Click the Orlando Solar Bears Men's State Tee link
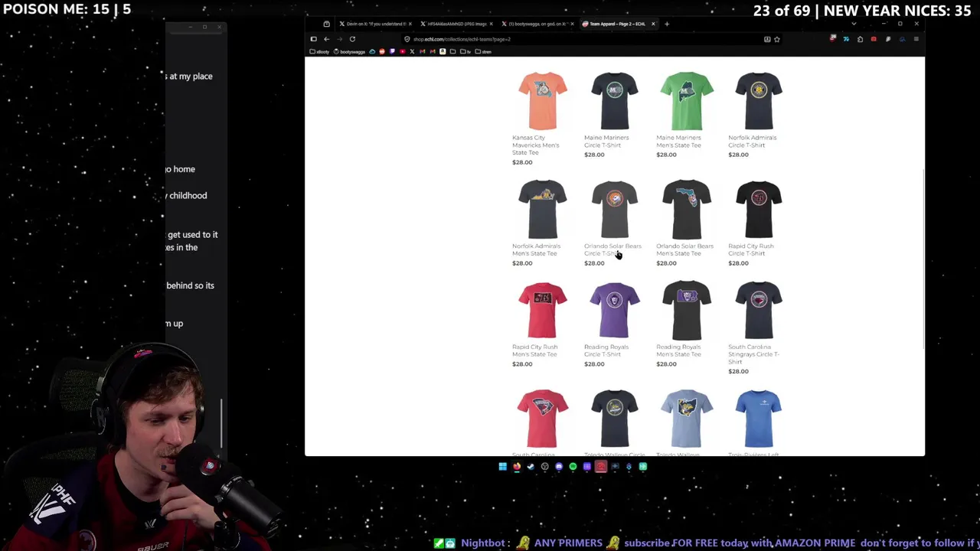The width and height of the screenshot is (980, 551). pyautogui.click(x=684, y=249)
